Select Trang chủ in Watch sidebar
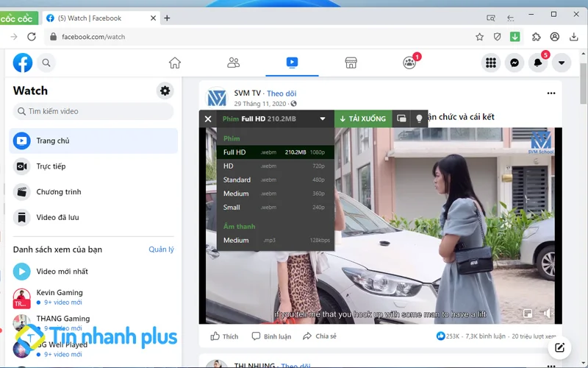The width and height of the screenshot is (588, 368). (93, 141)
